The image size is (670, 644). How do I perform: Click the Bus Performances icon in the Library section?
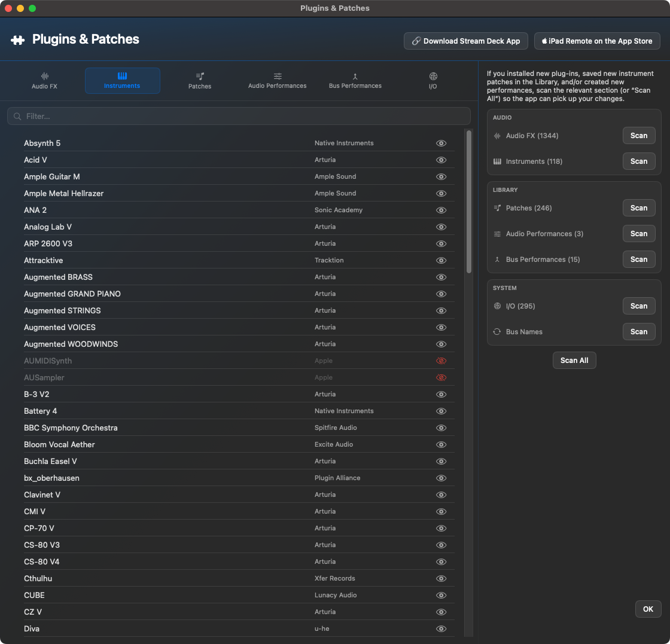[497, 260]
